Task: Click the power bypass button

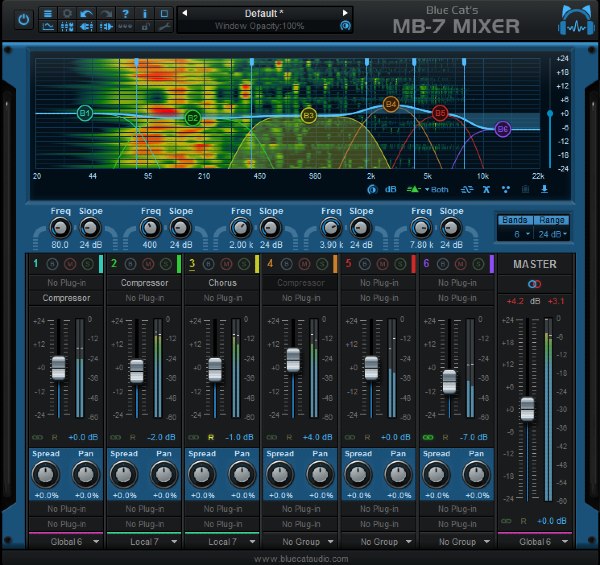Action: click(21, 20)
